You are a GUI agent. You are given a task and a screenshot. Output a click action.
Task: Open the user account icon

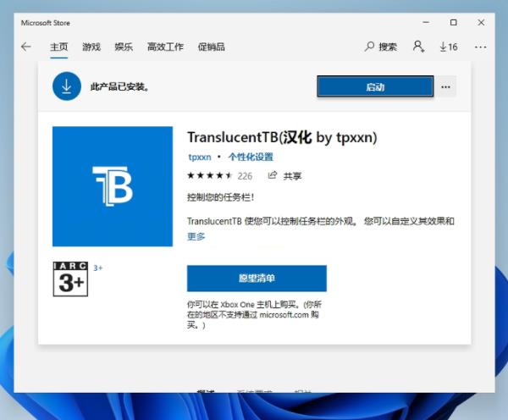coord(418,47)
